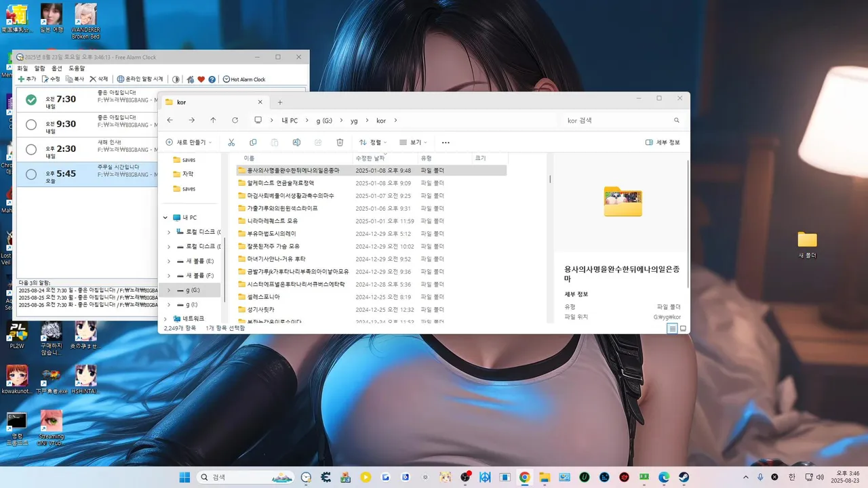Click Add alarm (추가) in Free Alarm Clock

27,79
